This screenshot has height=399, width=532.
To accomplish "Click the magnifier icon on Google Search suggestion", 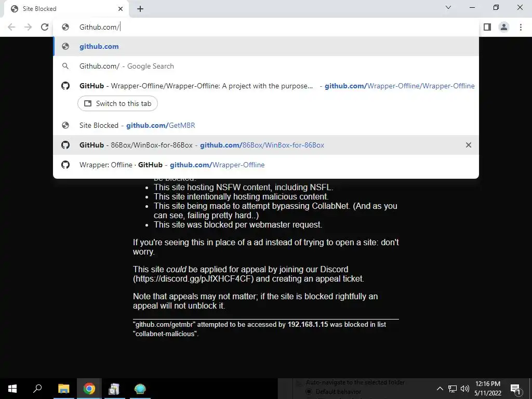I will pyautogui.click(x=65, y=66).
